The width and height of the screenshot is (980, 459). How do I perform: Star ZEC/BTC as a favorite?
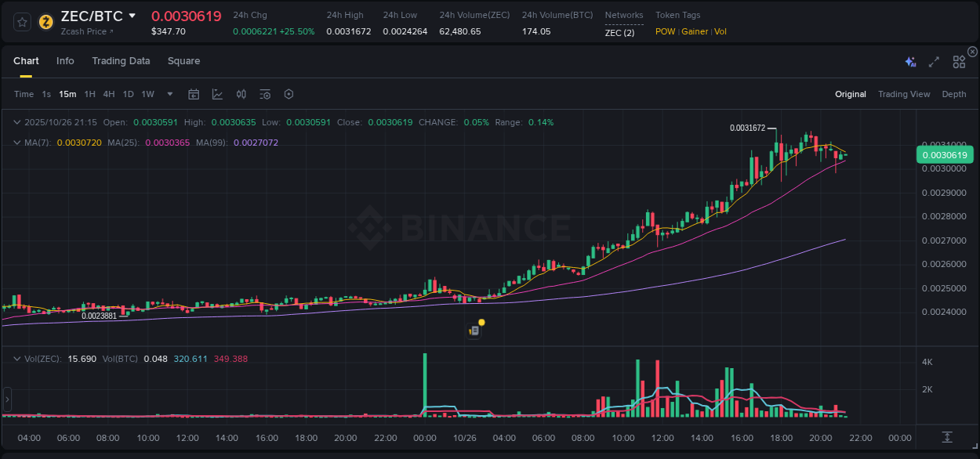click(x=21, y=21)
